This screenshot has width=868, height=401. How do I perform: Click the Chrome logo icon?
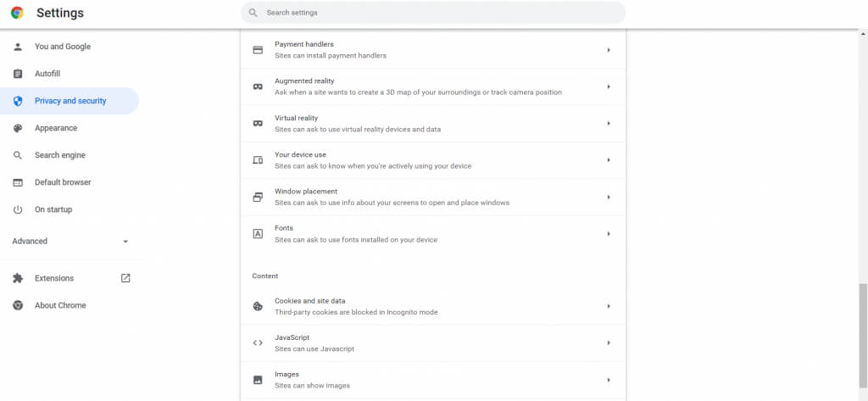pyautogui.click(x=17, y=13)
